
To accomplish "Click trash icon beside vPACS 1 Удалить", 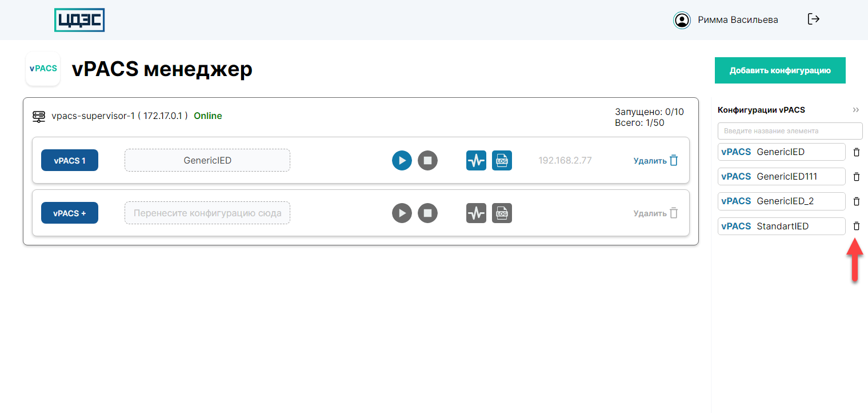I will click(674, 161).
